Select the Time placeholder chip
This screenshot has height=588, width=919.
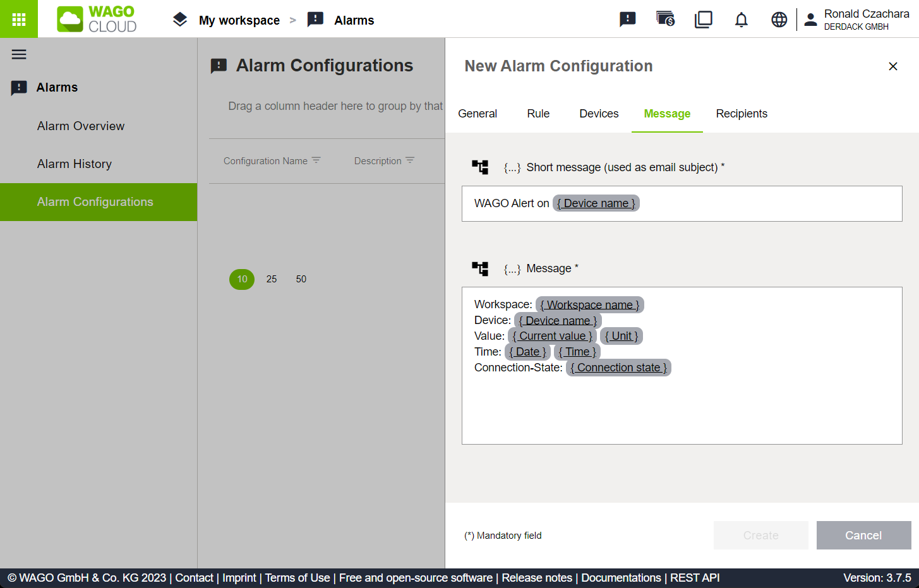(x=577, y=352)
